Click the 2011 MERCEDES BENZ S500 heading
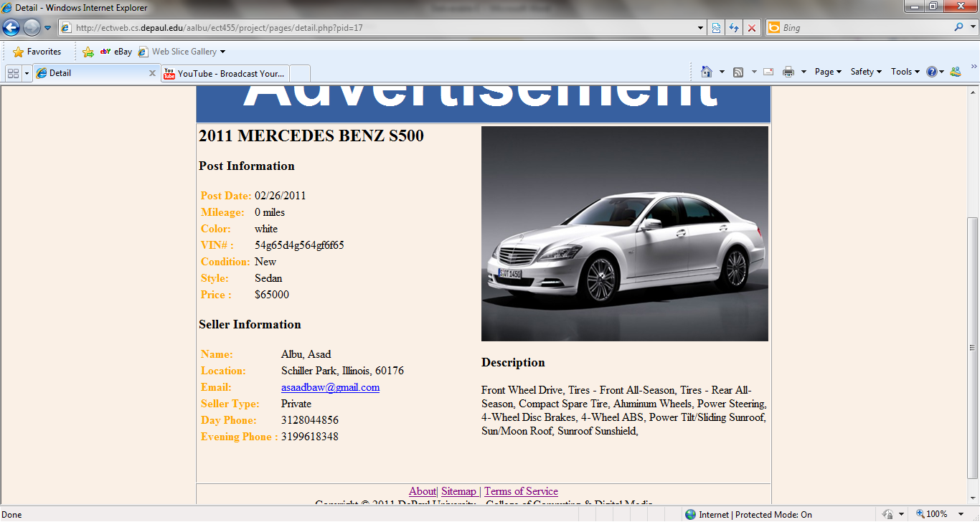 tap(311, 136)
